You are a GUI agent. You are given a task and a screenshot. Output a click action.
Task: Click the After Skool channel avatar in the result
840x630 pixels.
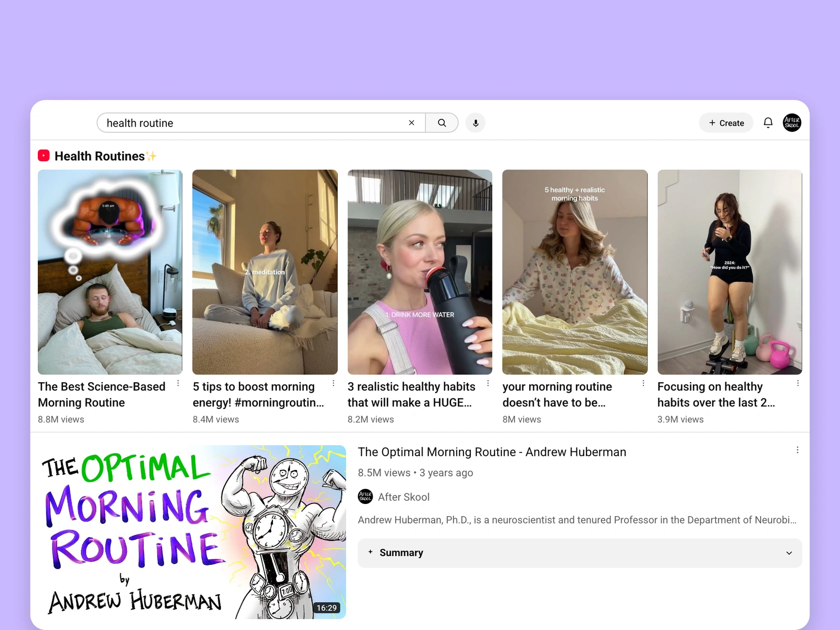coord(365,496)
